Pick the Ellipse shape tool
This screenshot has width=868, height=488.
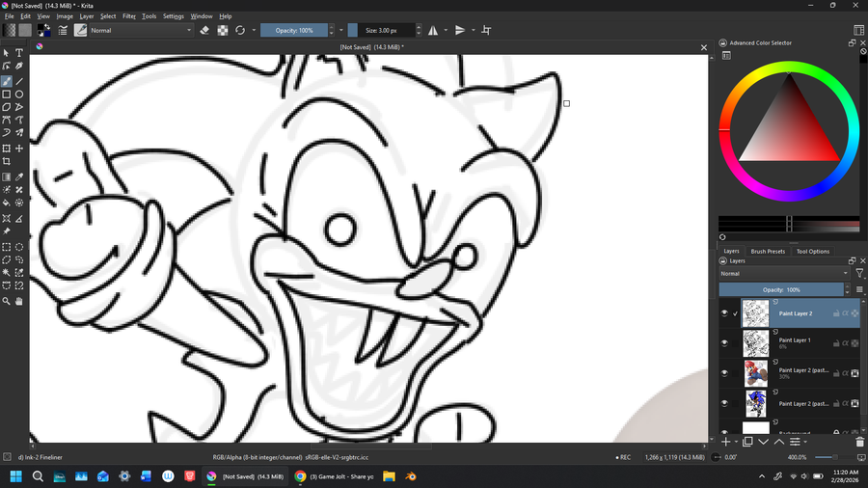[19, 95]
